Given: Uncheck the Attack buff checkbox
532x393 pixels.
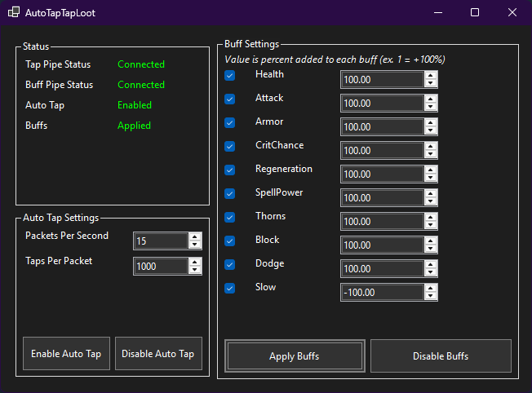Looking at the screenshot, I should (x=230, y=99).
